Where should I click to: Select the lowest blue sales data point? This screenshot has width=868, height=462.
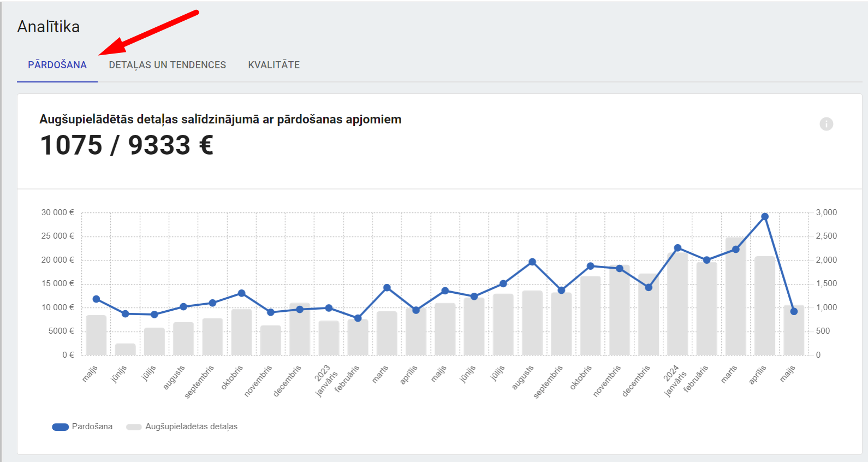click(358, 318)
